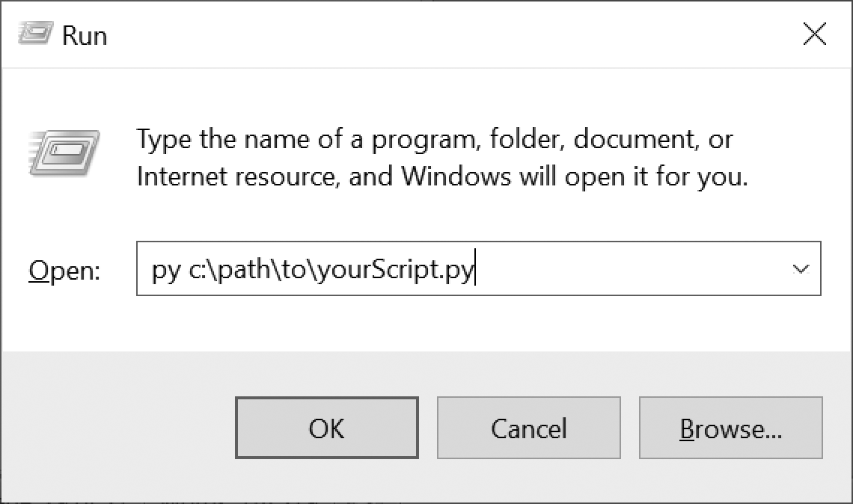Expand the Open combo box history arrow
The image size is (853, 504).
coord(800,268)
